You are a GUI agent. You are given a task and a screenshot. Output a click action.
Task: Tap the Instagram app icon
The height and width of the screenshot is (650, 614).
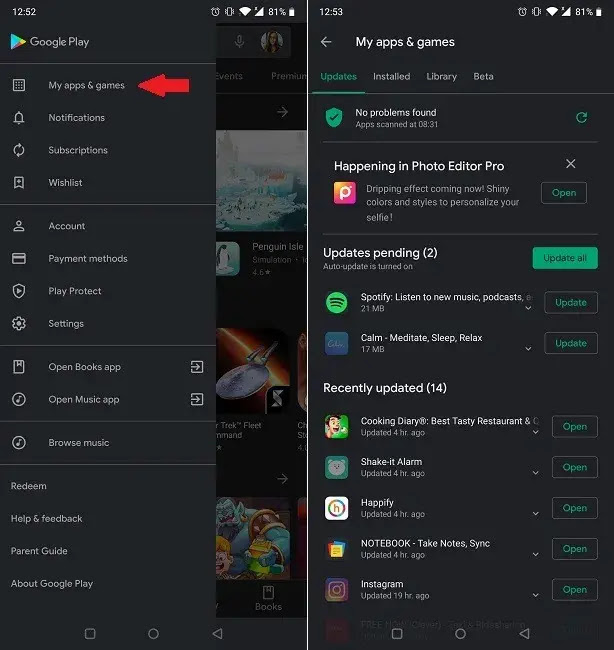pyautogui.click(x=337, y=589)
